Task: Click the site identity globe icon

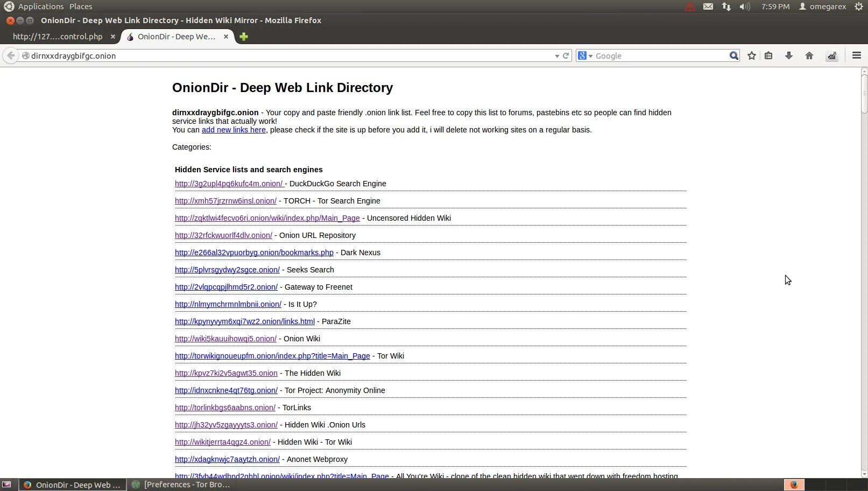Action: click(25, 55)
